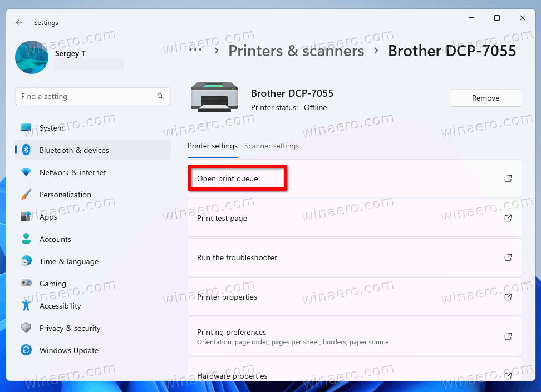Close the Settings window
The height and width of the screenshot is (392, 541).
[523, 18]
